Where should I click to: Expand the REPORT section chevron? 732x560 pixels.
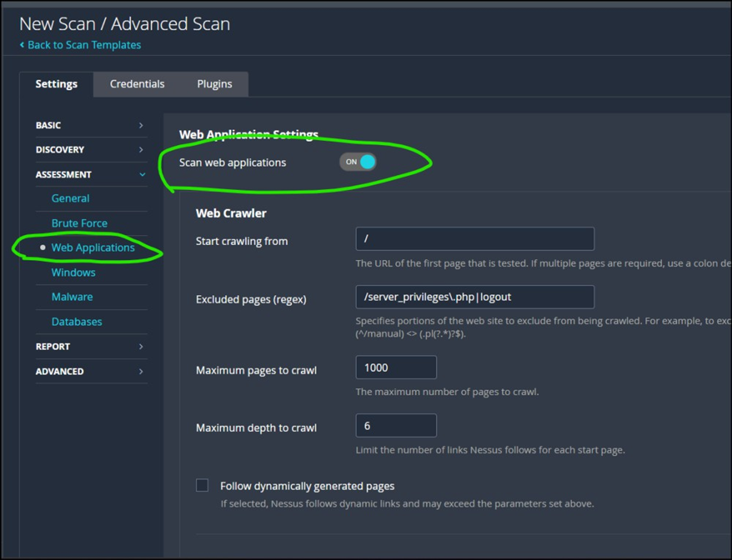pos(141,346)
